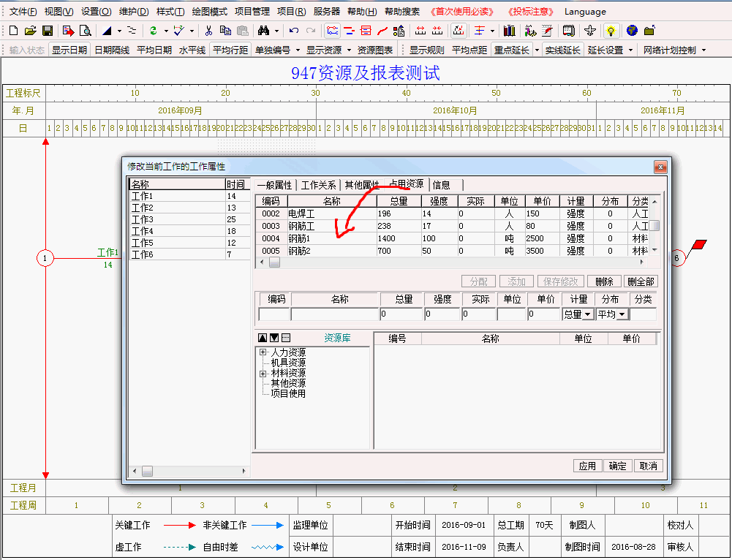Expand the 人力资源 tree node
Screen dimensions: 732x560
tap(263, 352)
